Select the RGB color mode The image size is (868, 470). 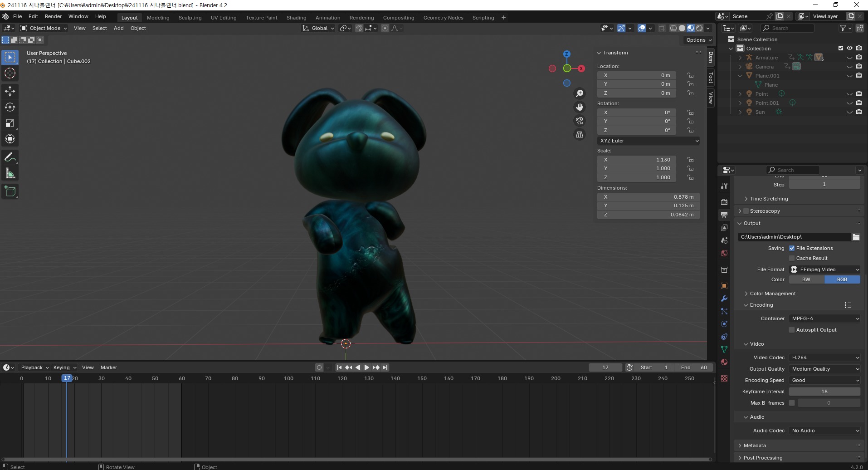coord(842,279)
